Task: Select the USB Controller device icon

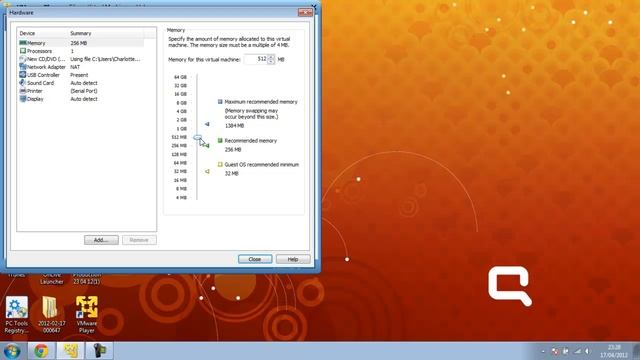Action: click(x=23, y=75)
